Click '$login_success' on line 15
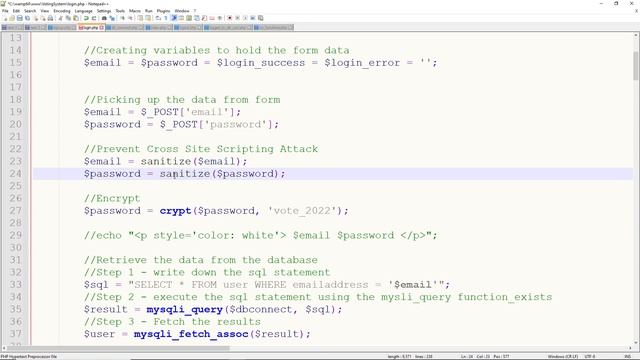This screenshot has width=640, height=360. click(x=261, y=63)
